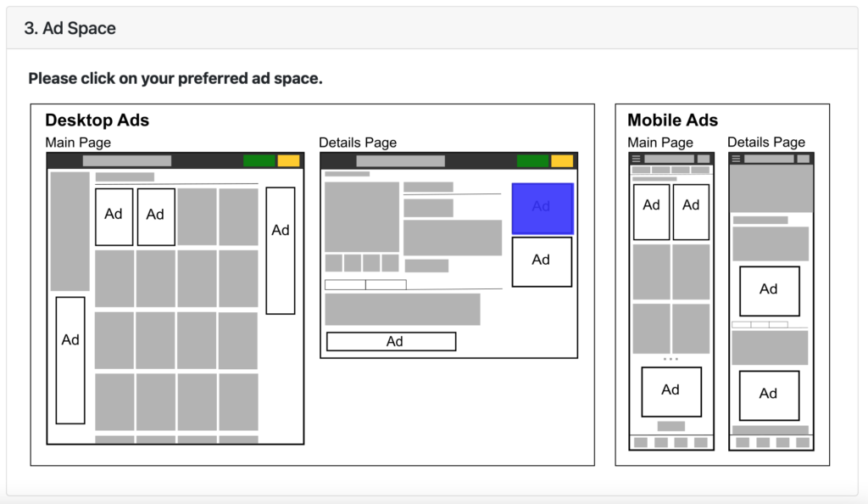Choose tall left sidebar Ad on Desktop Main Page
This screenshot has height=504, width=868.
70,361
